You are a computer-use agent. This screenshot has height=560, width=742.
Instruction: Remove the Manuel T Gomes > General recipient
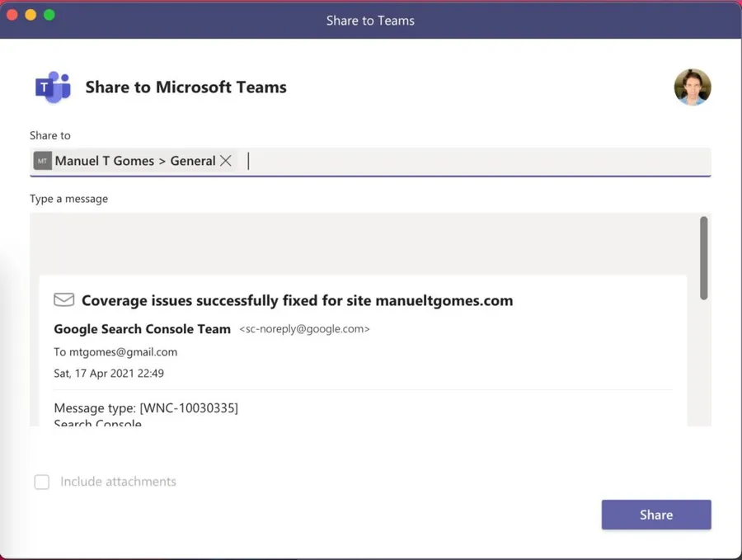226,161
